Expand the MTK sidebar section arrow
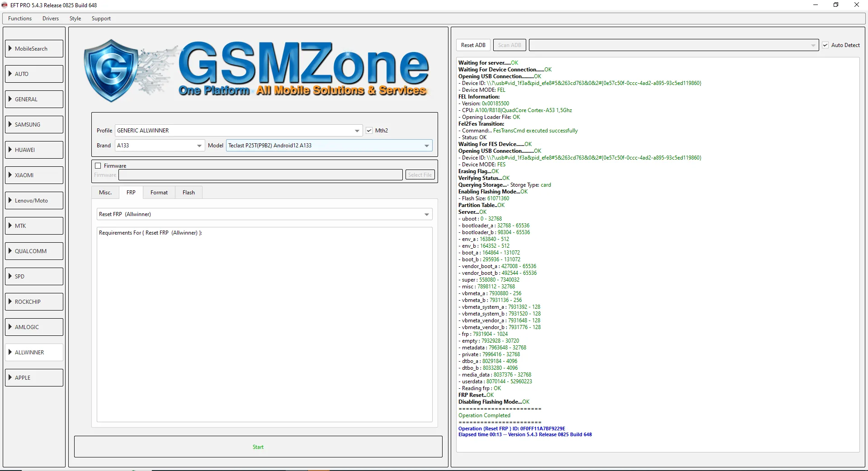This screenshot has width=868, height=471. [x=10, y=226]
